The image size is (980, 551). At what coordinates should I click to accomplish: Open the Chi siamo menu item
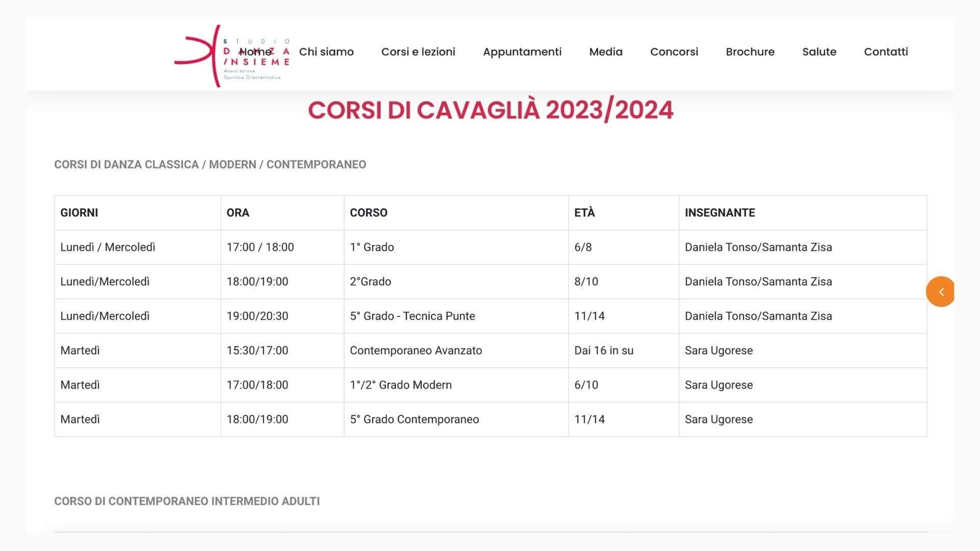326,52
